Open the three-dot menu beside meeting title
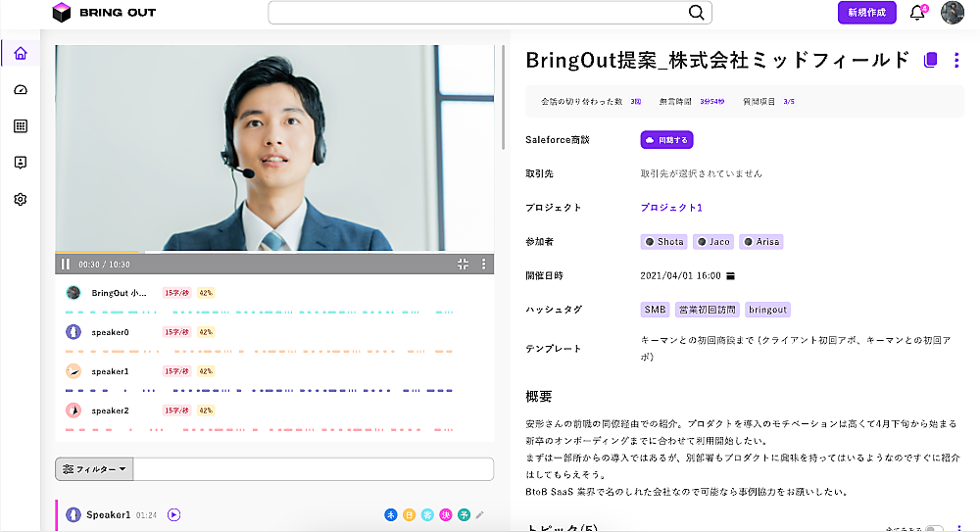Screen dimensions: 980x532 tap(956, 60)
